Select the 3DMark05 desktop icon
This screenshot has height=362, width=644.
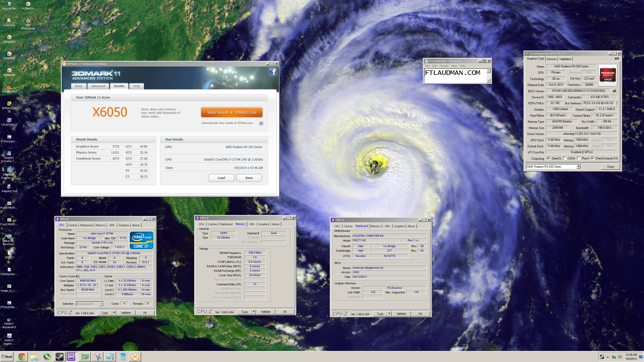tap(9, 56)
